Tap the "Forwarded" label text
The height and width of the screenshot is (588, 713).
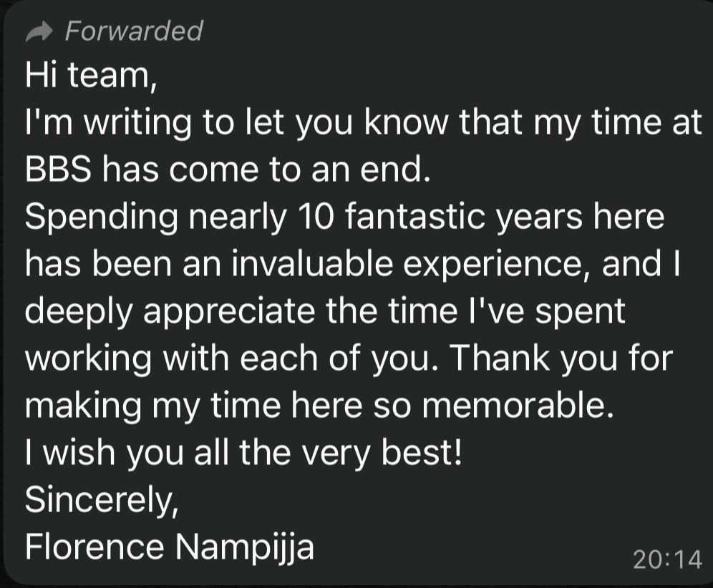point(133,31)
